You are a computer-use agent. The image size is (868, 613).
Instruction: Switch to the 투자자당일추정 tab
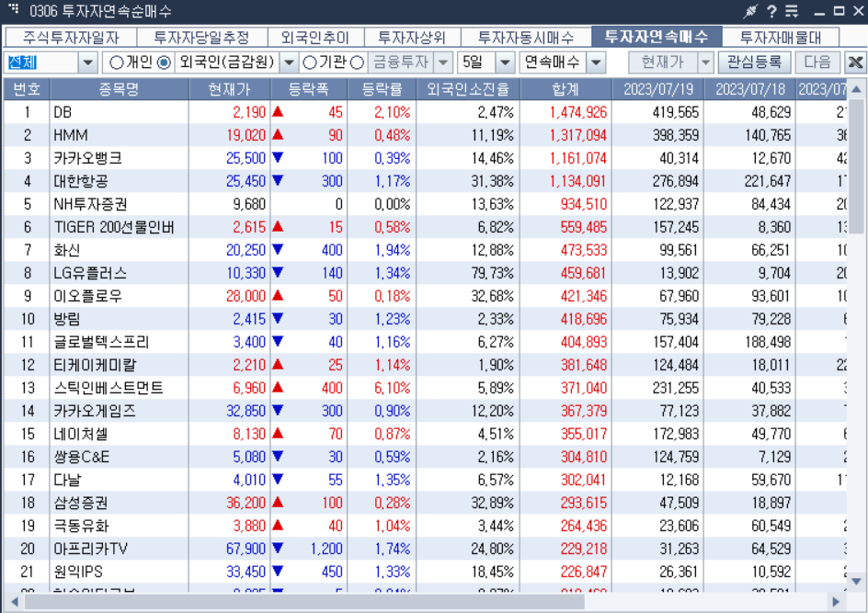click(202, 38)
